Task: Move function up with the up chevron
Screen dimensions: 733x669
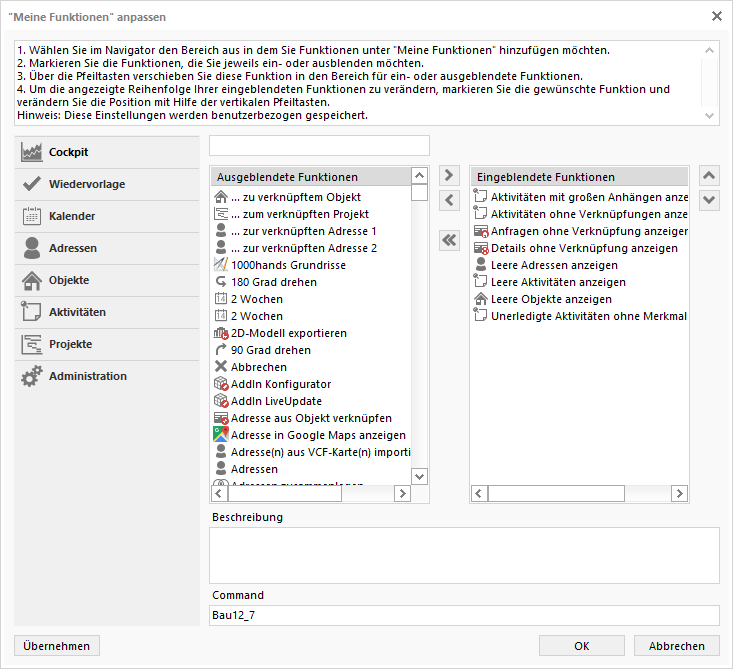Action: coord(709,175)
